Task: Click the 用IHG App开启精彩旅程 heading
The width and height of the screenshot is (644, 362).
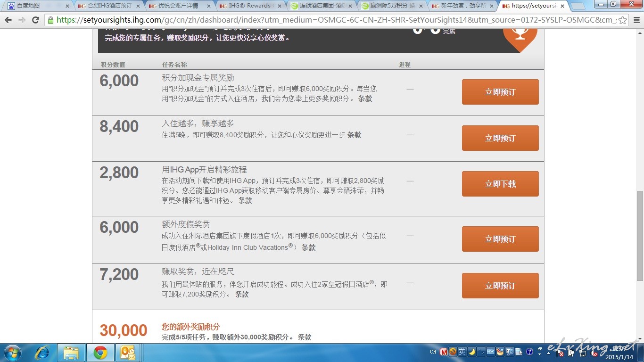Action: [205, 170]
